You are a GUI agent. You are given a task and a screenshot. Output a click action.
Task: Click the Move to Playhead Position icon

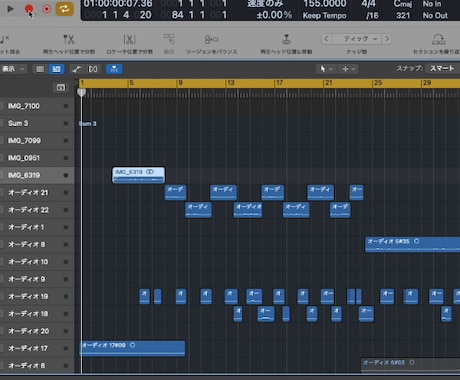(286, 39)
